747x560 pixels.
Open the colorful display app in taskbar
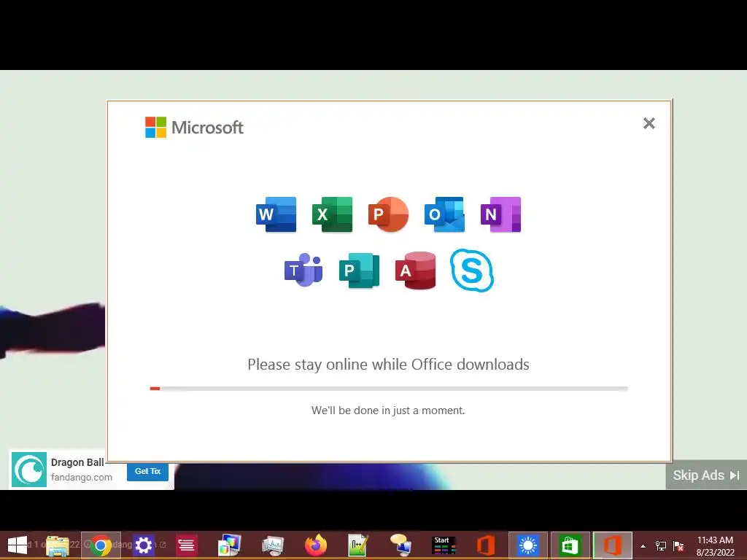pos(229,545)
